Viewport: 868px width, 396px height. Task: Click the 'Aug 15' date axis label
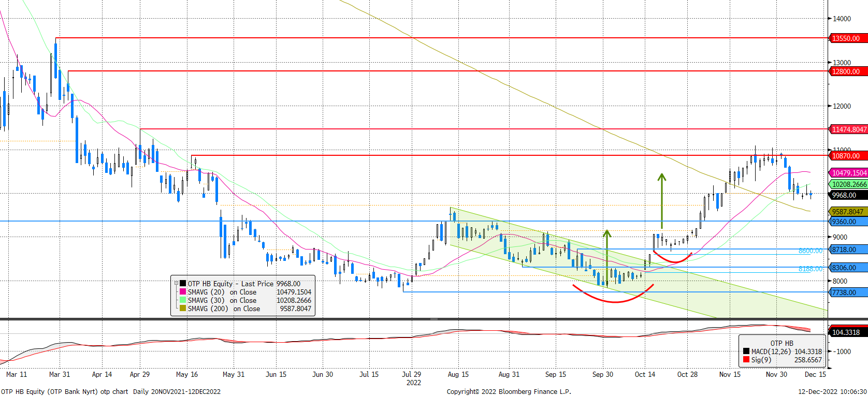click(458, 374)
